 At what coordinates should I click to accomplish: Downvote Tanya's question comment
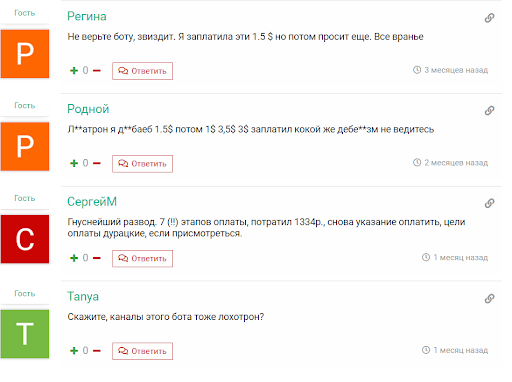97,351
